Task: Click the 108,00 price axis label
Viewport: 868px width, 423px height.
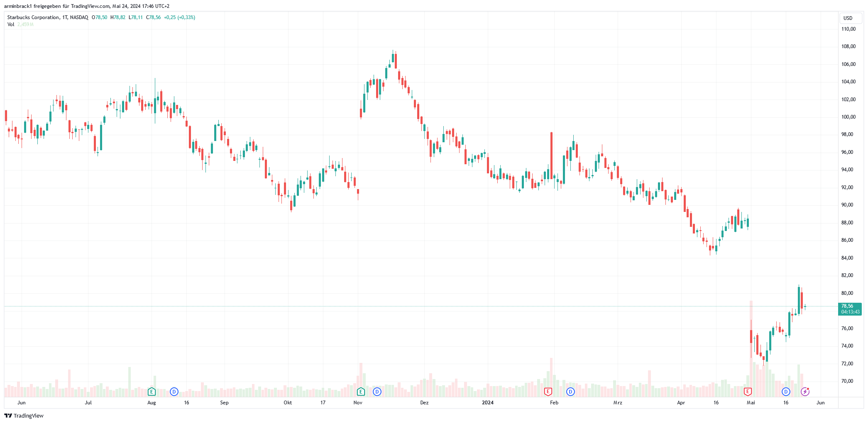Action: pyautogui.click(x=848, y=46)
